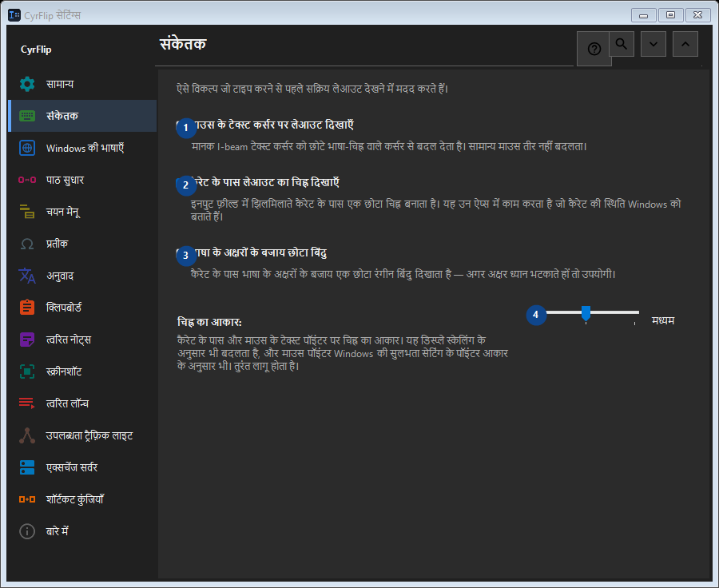719x588 pixels.
Task: Open the बारे में page
Action: click(x=82, y=531)
